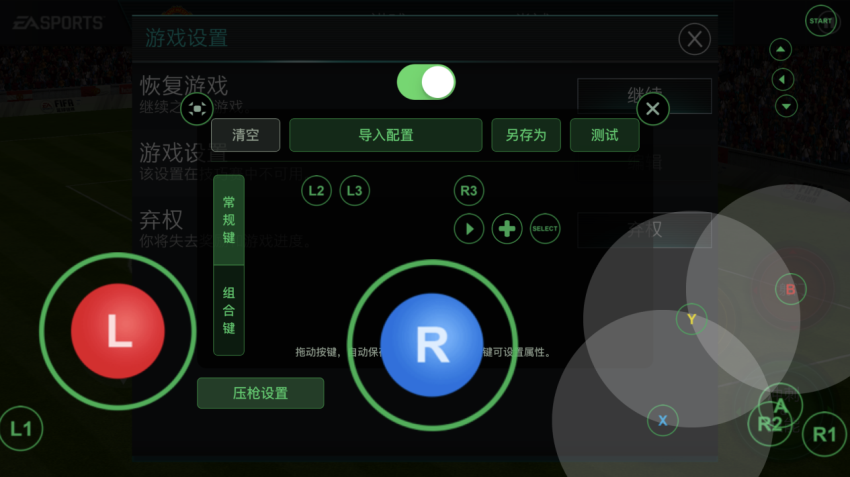Screen dimensions: 850x477
Task: Click the 测试 button
Action: (604, 135)
